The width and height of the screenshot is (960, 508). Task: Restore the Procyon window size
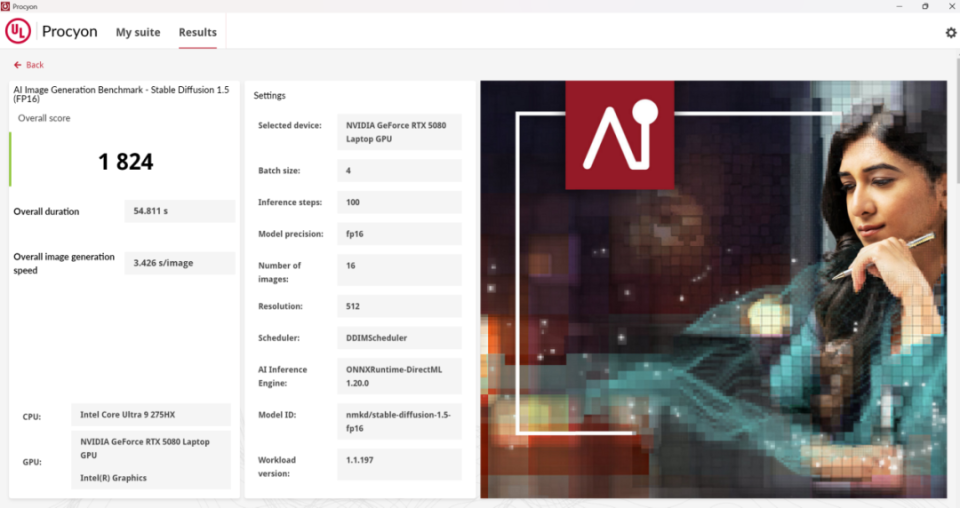pos(925,6)
